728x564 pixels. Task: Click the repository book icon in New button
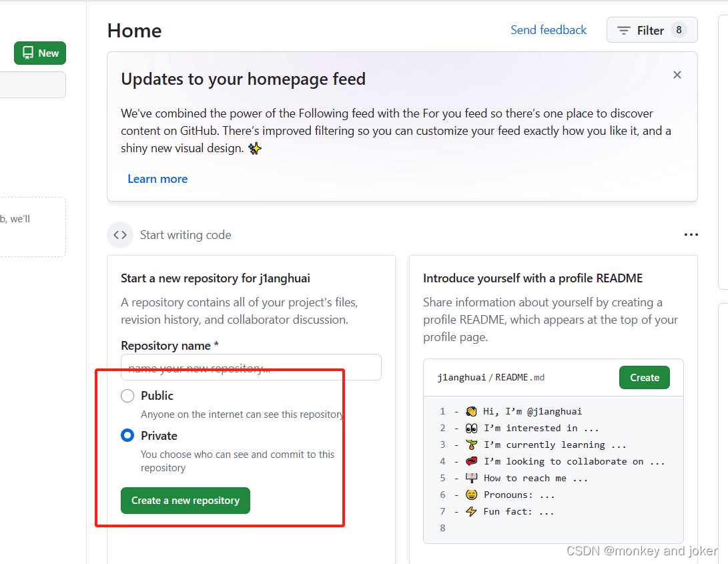coord(28,53)
